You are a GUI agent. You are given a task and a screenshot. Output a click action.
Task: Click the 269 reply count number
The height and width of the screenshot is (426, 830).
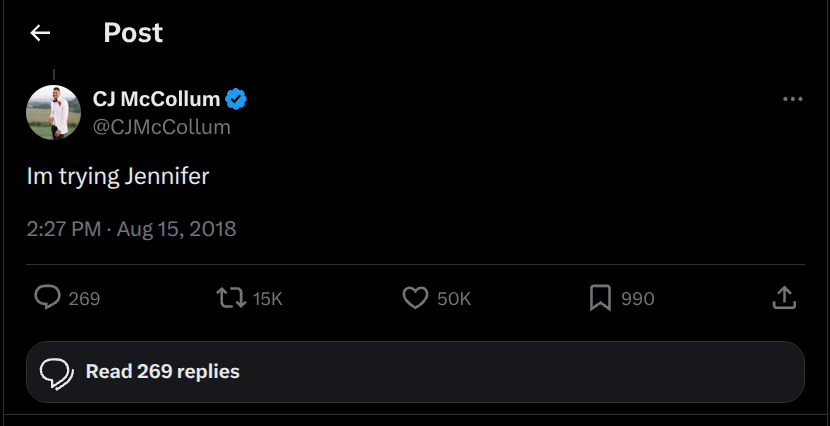click(x=84, y=299)
